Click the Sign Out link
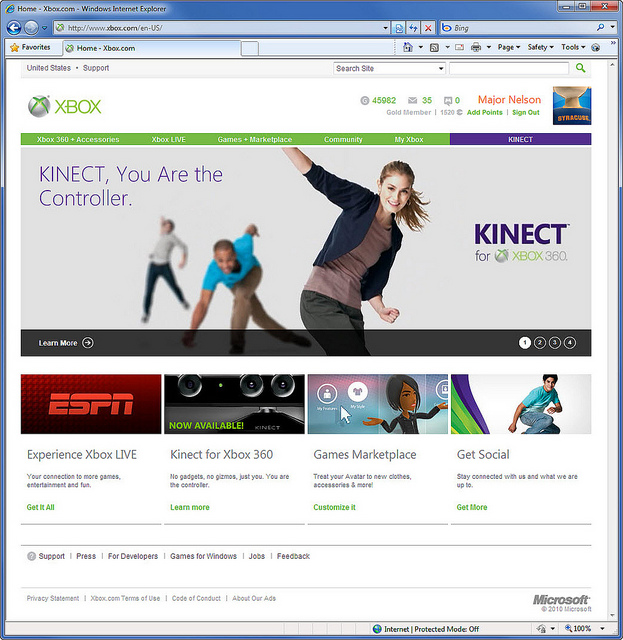The height and width of the screenshot is (640, 623). (x=526, y=113)
